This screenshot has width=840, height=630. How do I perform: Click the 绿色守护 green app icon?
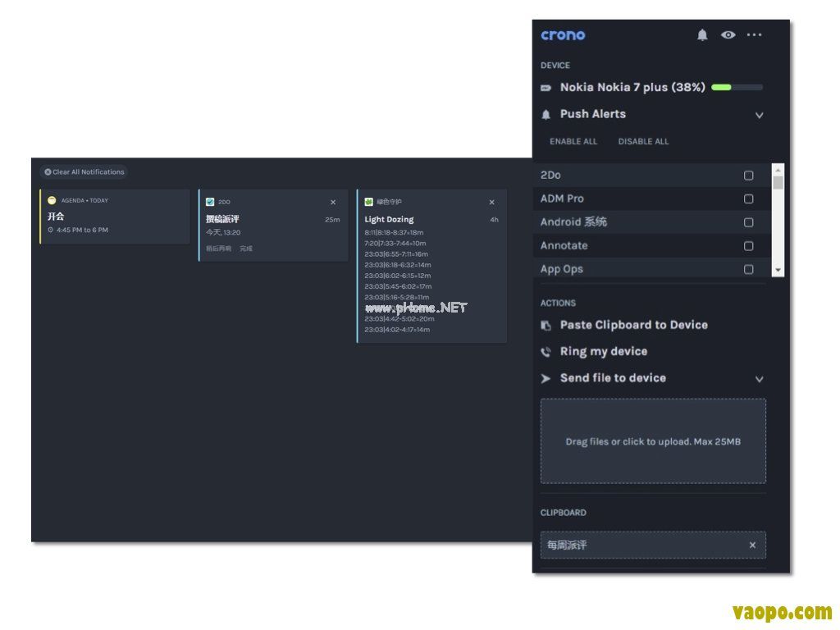point(368,202)
